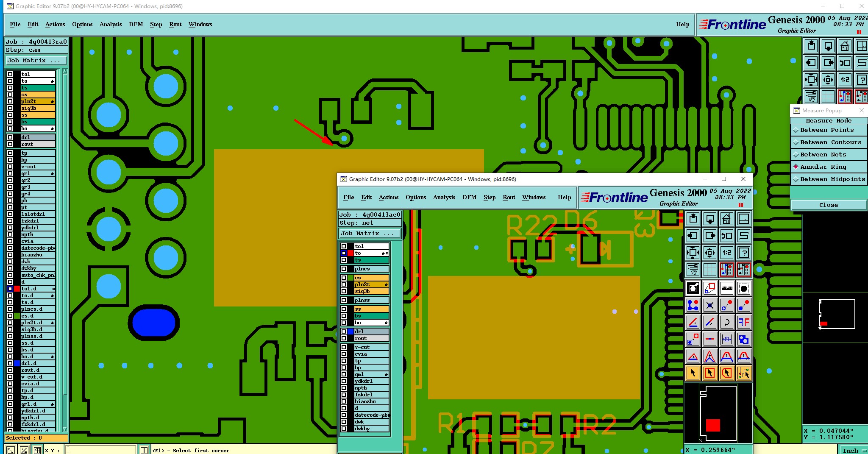Click the home view icon in the front window
This screenshot has height=454, width=868.
(727, 219)
